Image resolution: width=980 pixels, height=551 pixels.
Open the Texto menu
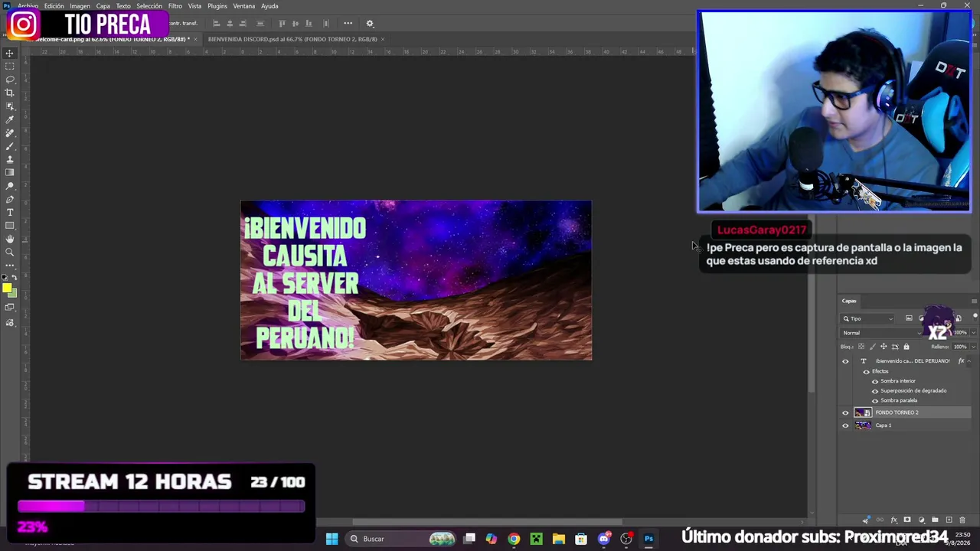click(x=123, y=6)
